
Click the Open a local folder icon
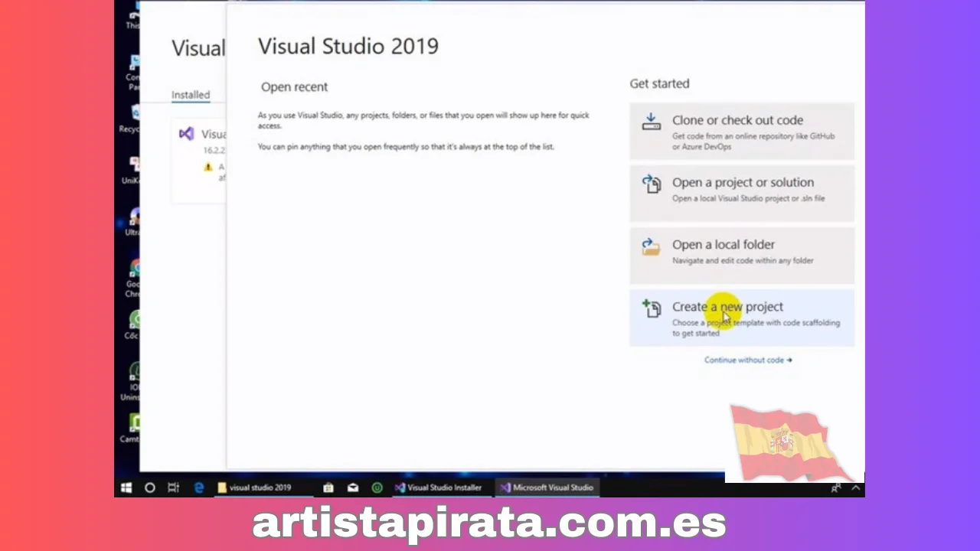(x=652, y=246)
